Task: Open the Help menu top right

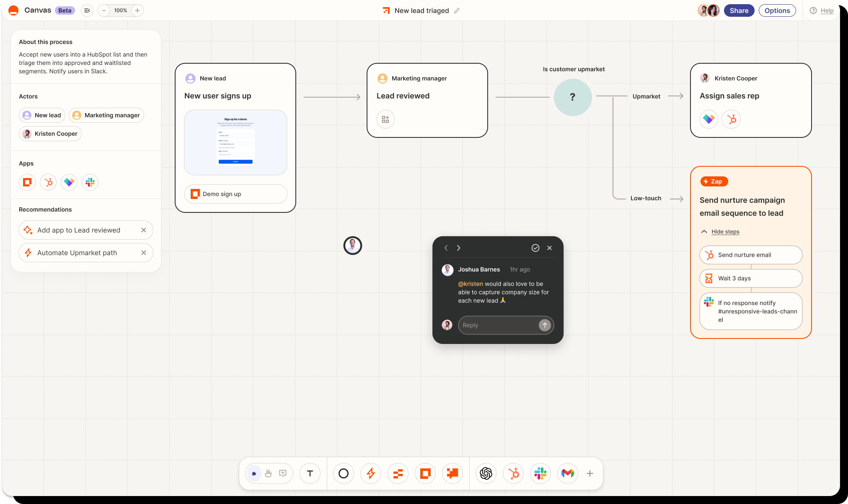Action: (822, 10)
